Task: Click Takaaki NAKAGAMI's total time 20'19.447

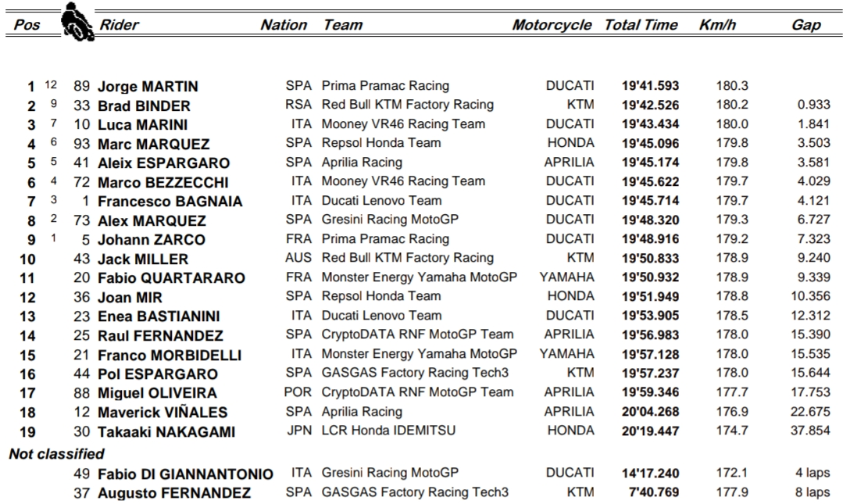Action: (650, 431)
